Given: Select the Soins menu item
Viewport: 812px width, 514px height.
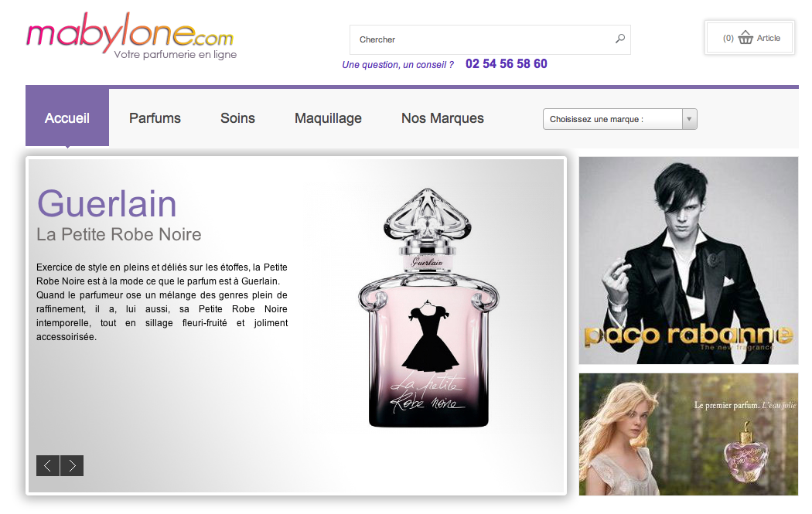Looking at the screenshot, I should point(237,118).
